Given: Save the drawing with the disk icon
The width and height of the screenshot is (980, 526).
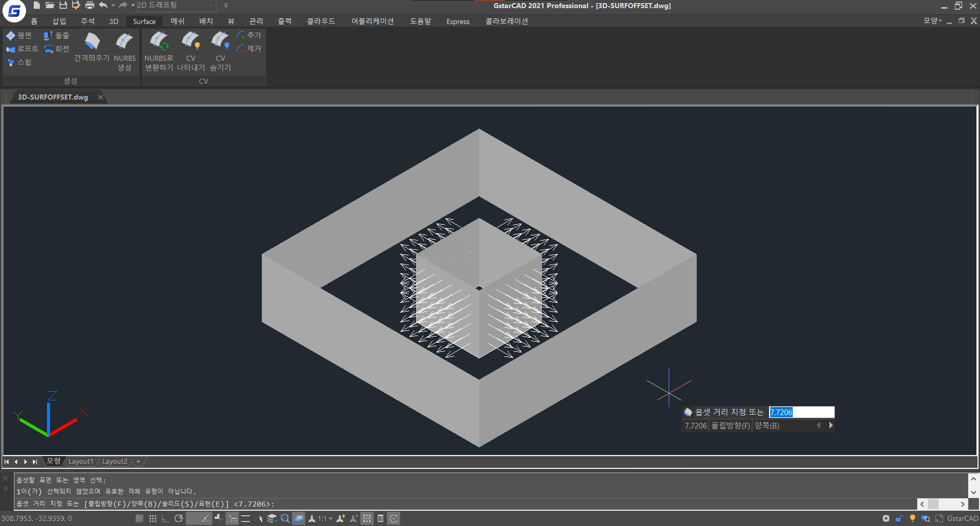Looking at the screenshot, I should tap(63, 5).
